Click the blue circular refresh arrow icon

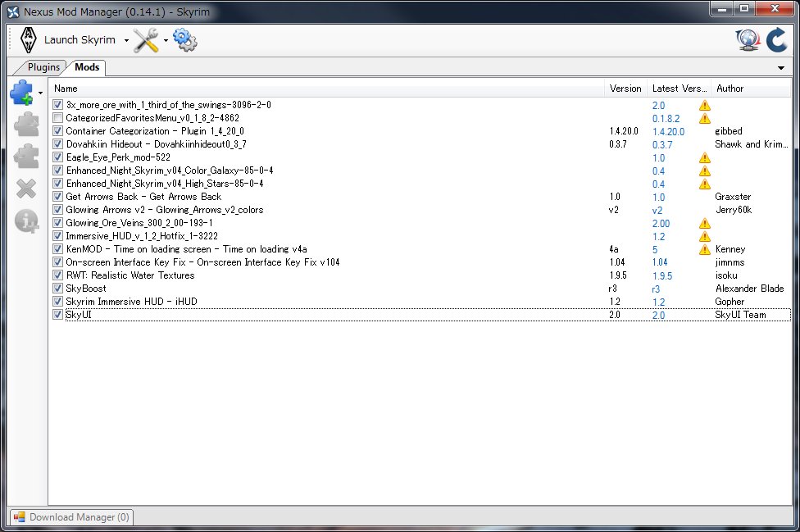[x=776, y=40]
